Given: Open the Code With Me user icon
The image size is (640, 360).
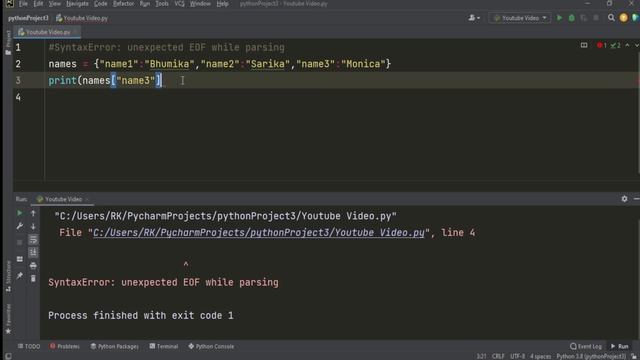Looking at the screenshot, I should coord(473,18).
